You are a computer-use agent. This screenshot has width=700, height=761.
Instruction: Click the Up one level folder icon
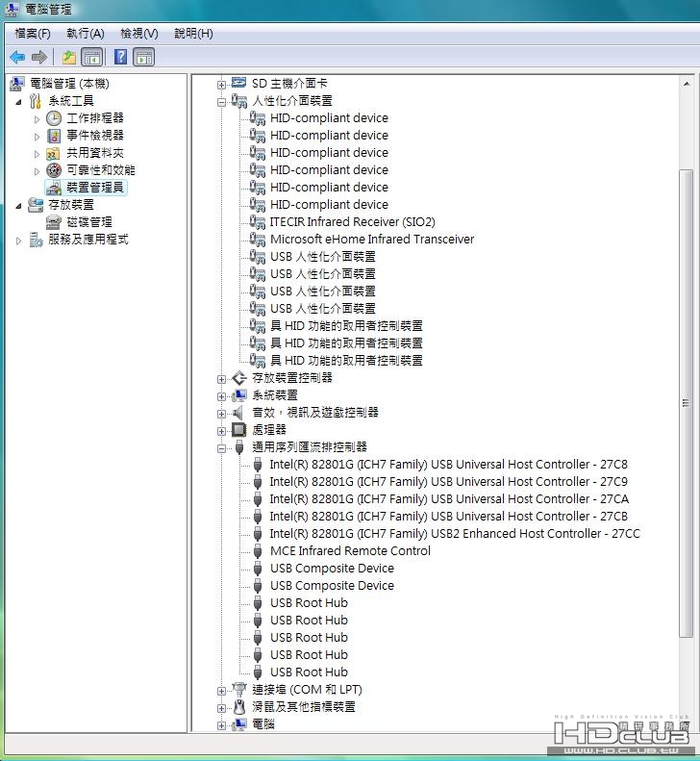[69, 58]
